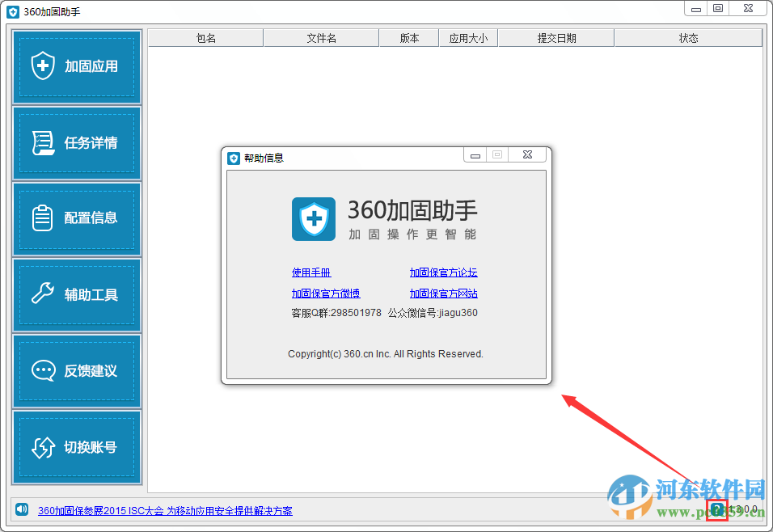773x532 pixels.
Task: Click the 360加固助手 title bar icon
Action: 11,11
